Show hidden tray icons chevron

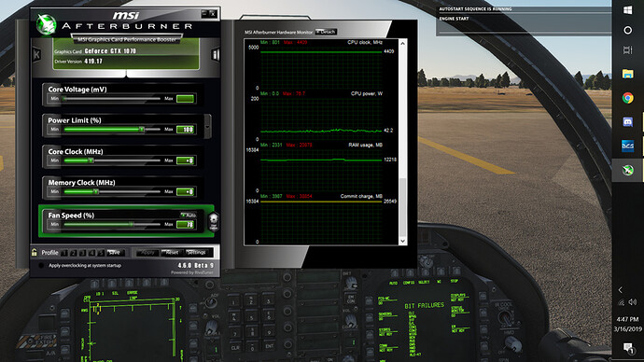[x=620, y=290]
